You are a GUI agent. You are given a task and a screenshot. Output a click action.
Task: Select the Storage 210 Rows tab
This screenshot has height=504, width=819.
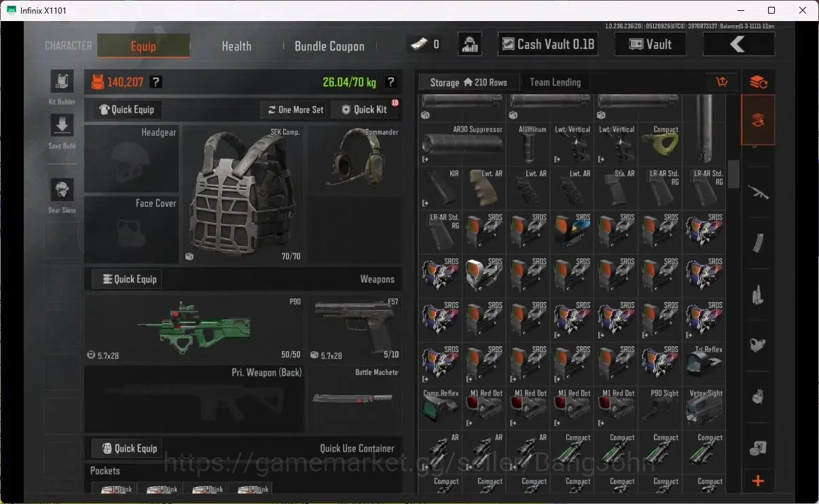click(x=469, y=82)
